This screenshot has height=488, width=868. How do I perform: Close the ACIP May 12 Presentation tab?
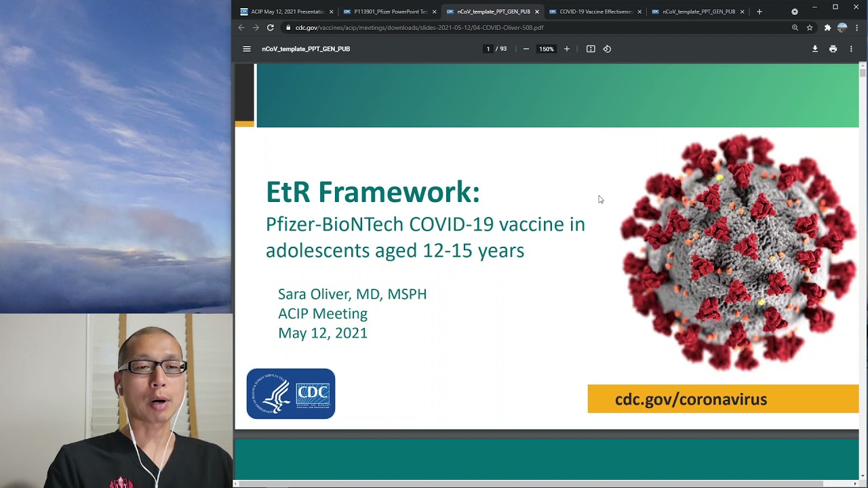(331, 12)
